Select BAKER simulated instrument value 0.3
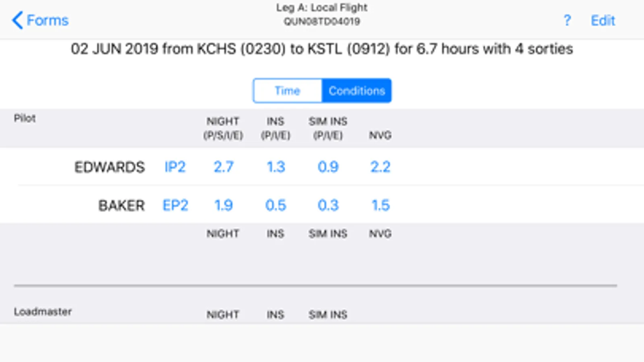This screenshot has height=362, width=644. click(x=328, y=206)
